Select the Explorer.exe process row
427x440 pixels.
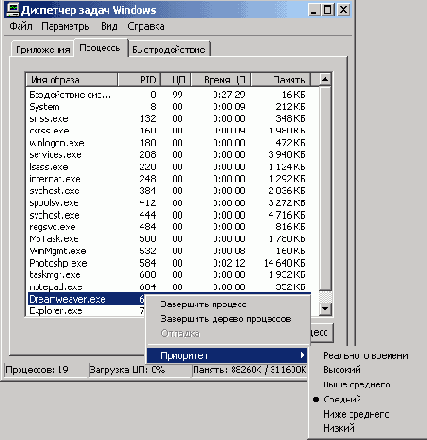pos(87,311)
